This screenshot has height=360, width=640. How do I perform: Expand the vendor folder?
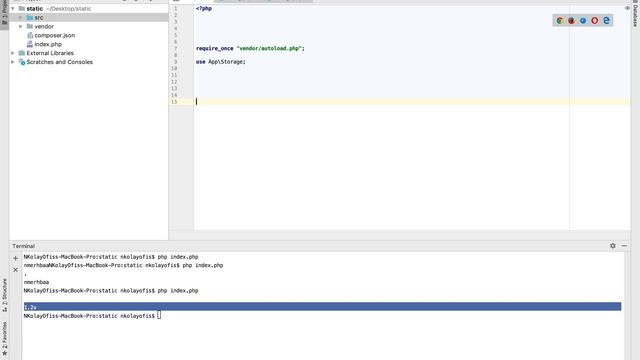coord(21,26)
